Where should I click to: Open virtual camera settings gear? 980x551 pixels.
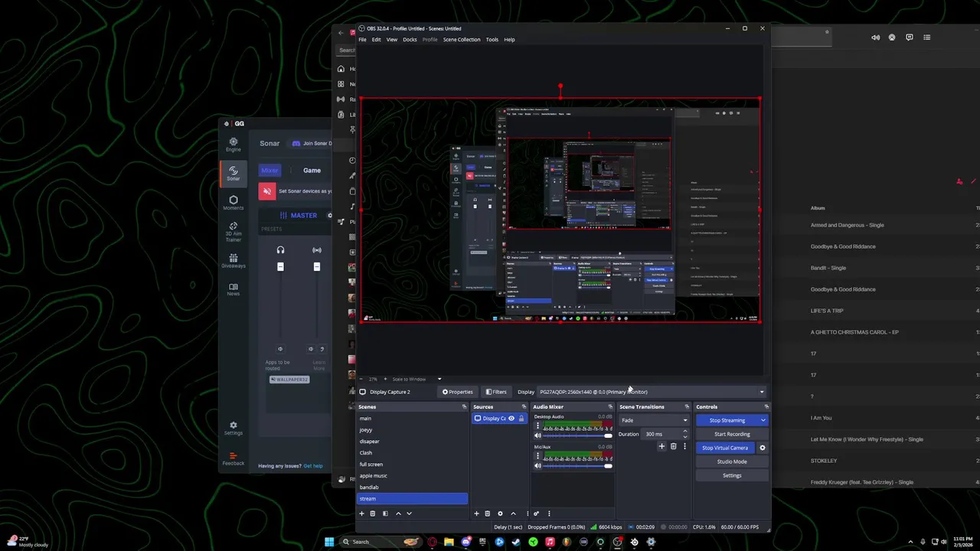tap(762, 448)
